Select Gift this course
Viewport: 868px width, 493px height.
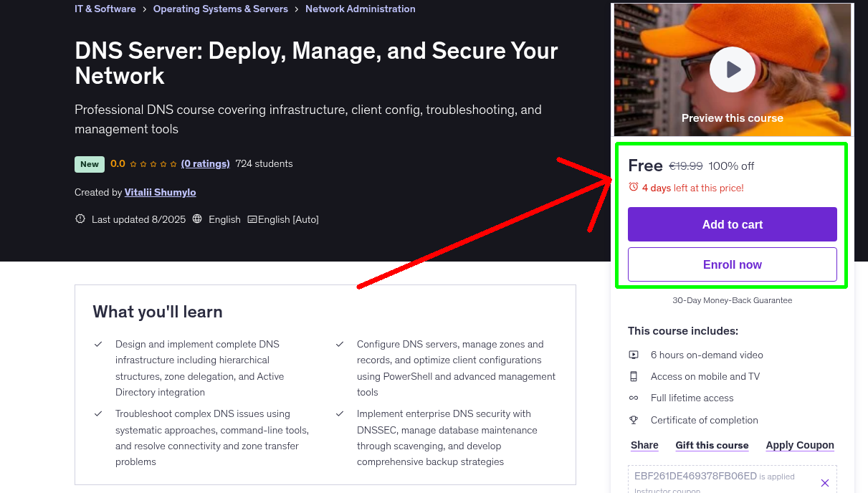[x=712, y=445]
